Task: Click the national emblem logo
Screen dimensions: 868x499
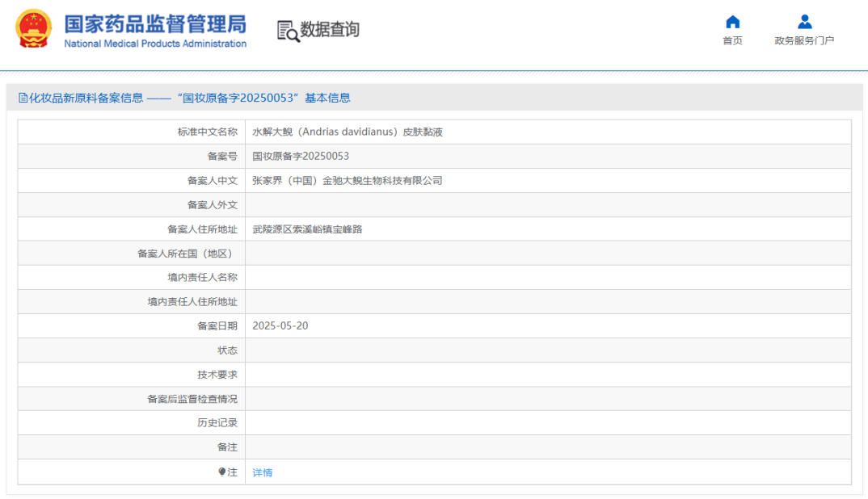Action: click(34, 29)
